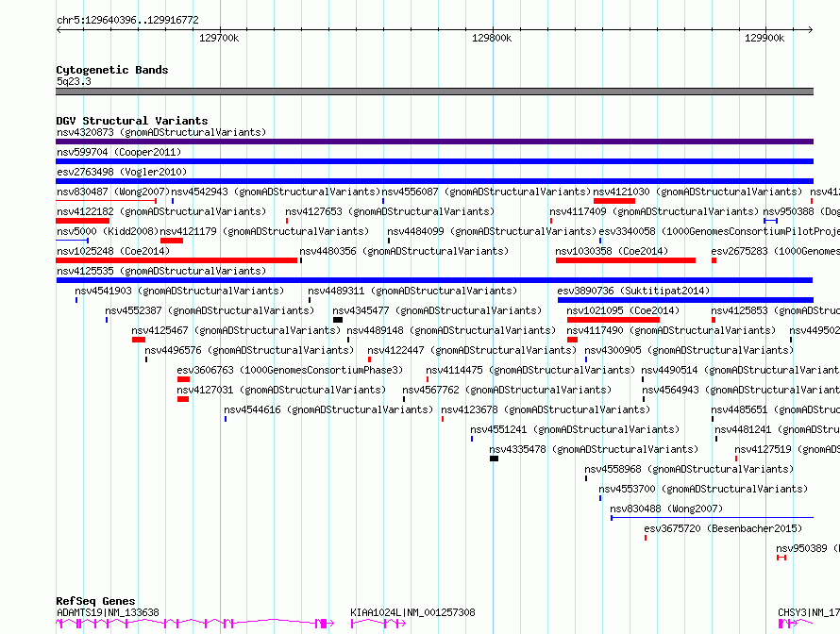840x634 pixels.
Task: Click the 129800k ruler position label
Action: 492,38
